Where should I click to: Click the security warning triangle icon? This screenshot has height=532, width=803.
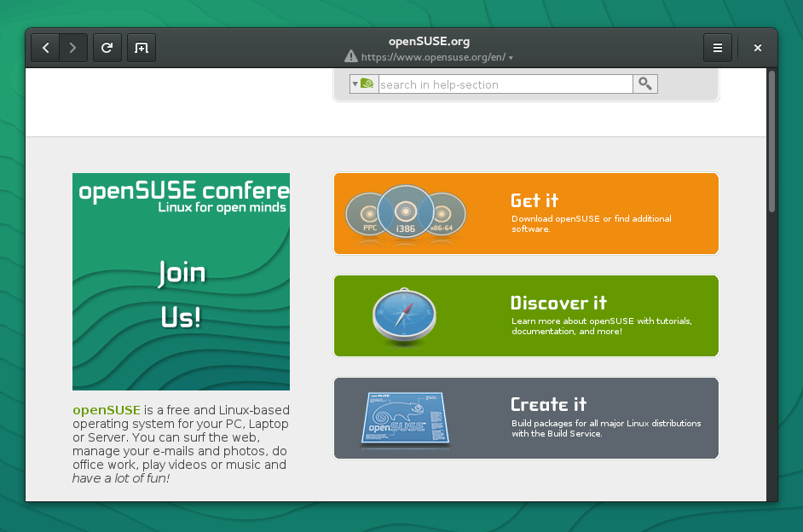pos(350,55)
